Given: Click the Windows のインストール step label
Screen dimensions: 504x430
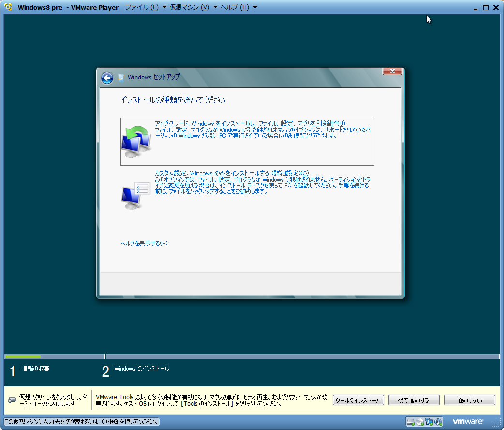Looking at the screenshot, I should click(141, 369).
